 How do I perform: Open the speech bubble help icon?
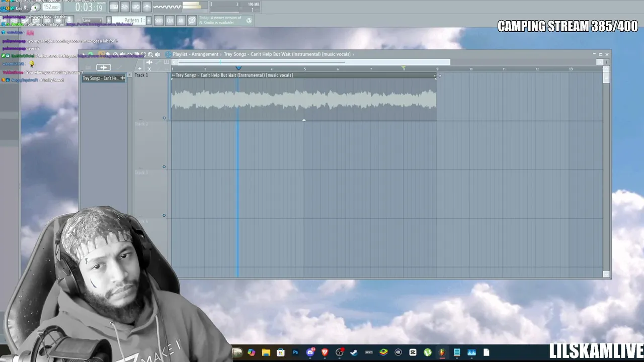pos(192,21)
